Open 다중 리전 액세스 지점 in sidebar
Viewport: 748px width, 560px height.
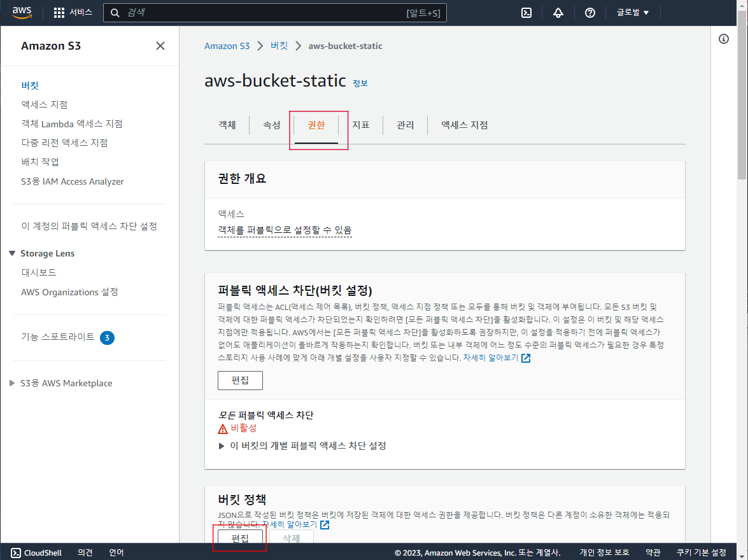coord(64,143)
